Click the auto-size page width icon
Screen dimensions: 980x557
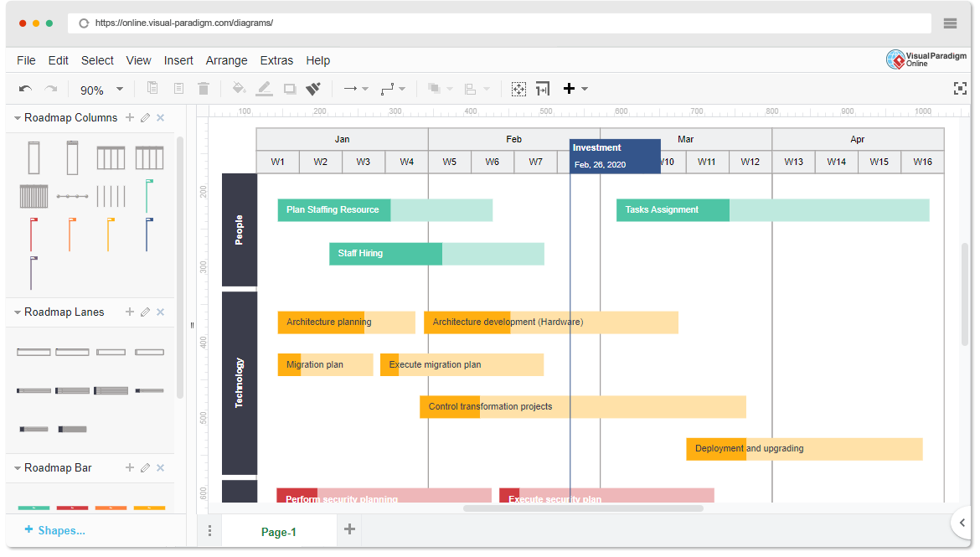(x=543, y=89)
